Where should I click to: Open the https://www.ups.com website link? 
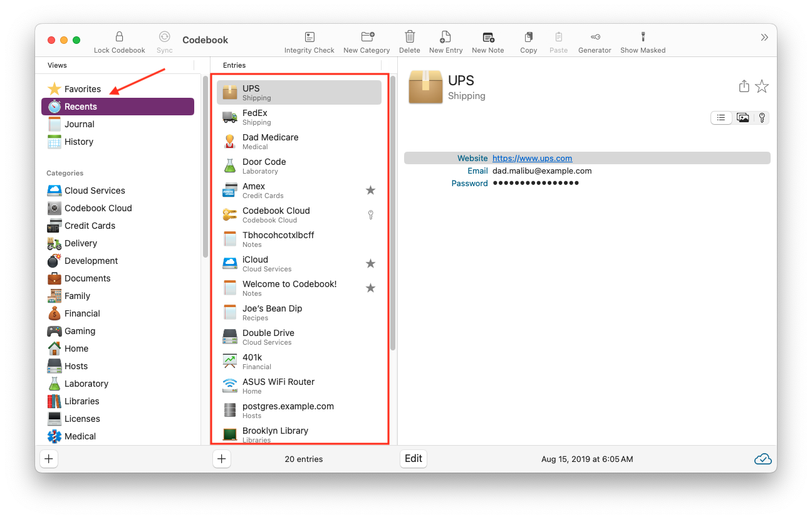(x=532, y=158)
